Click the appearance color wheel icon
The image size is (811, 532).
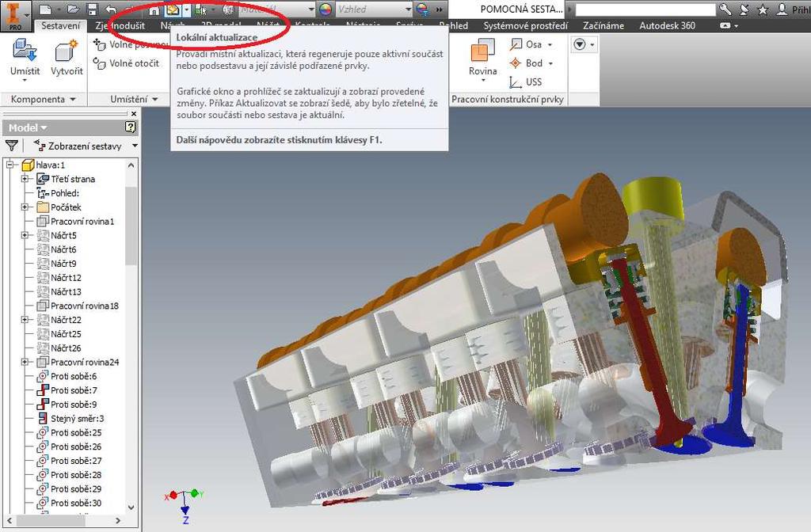click(326, 9)
